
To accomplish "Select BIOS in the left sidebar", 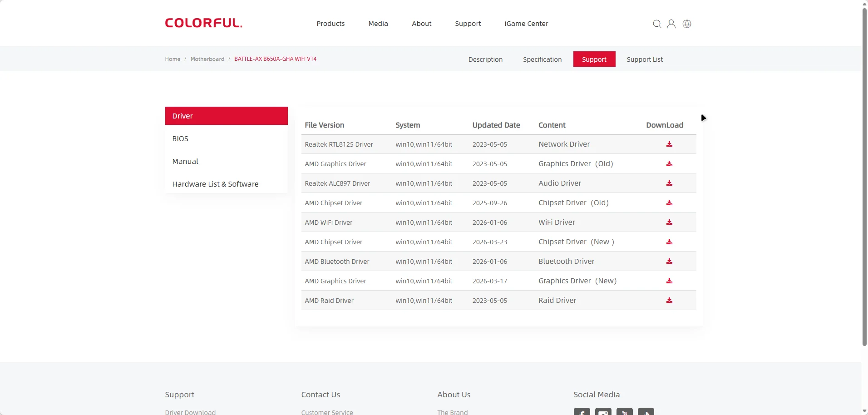I will (x=227, y=138).
